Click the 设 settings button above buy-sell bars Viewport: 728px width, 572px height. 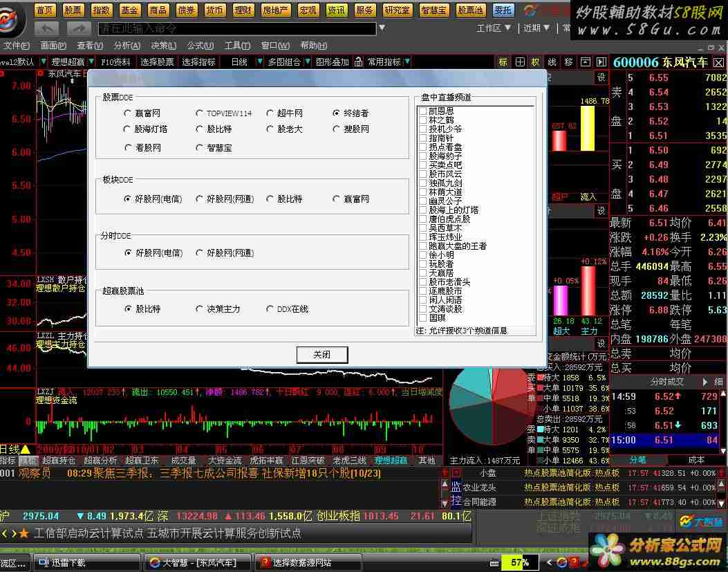pyautogui.click(x=601, y=77)
